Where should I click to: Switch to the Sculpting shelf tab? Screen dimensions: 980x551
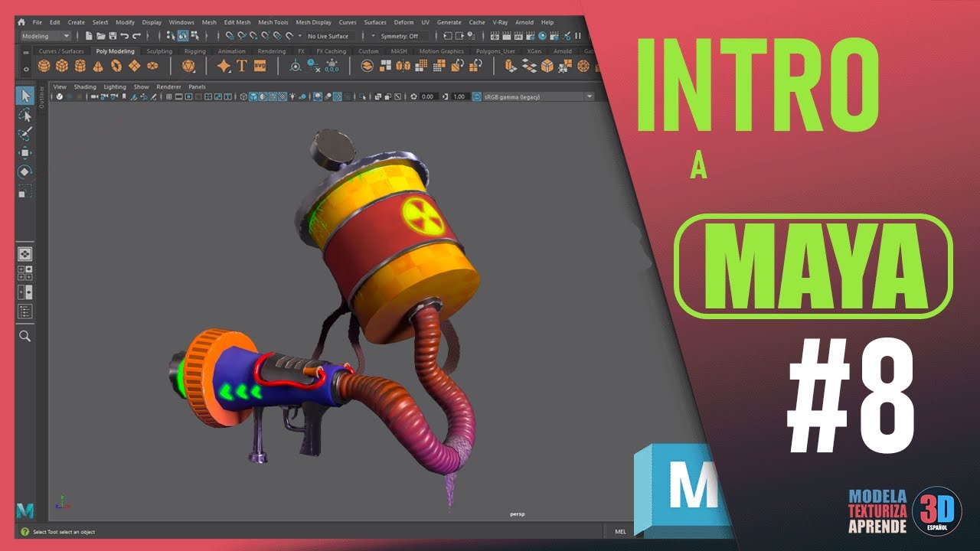[x=159, y=51]
